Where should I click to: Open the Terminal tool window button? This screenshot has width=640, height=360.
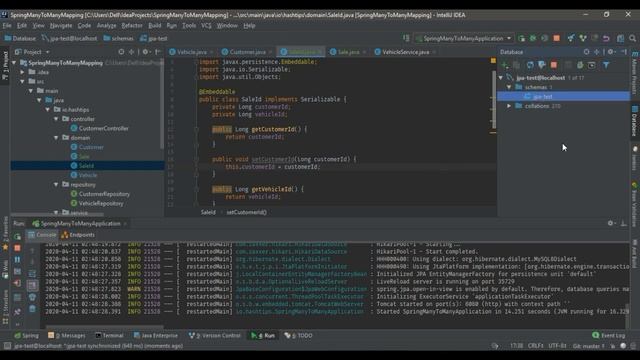109,336
